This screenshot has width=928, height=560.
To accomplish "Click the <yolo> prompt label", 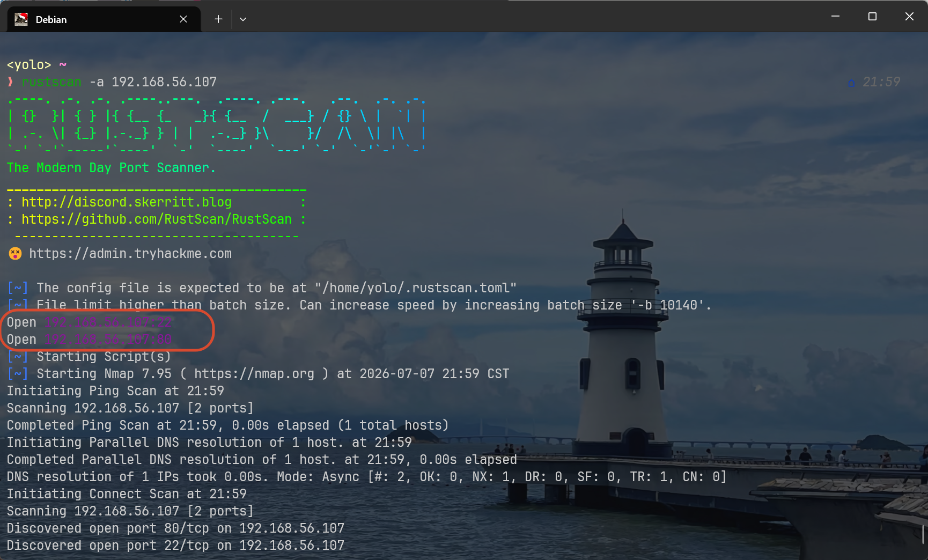I will point(29,65).
